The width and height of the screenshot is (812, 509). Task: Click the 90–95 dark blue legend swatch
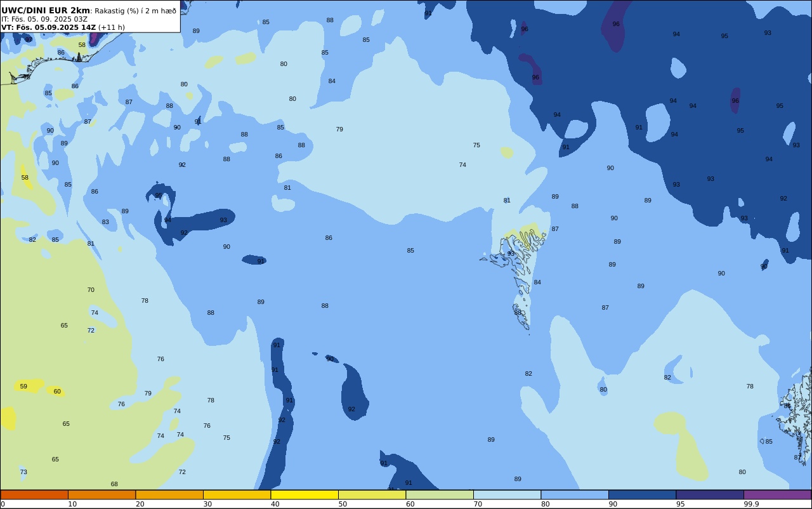642,494
